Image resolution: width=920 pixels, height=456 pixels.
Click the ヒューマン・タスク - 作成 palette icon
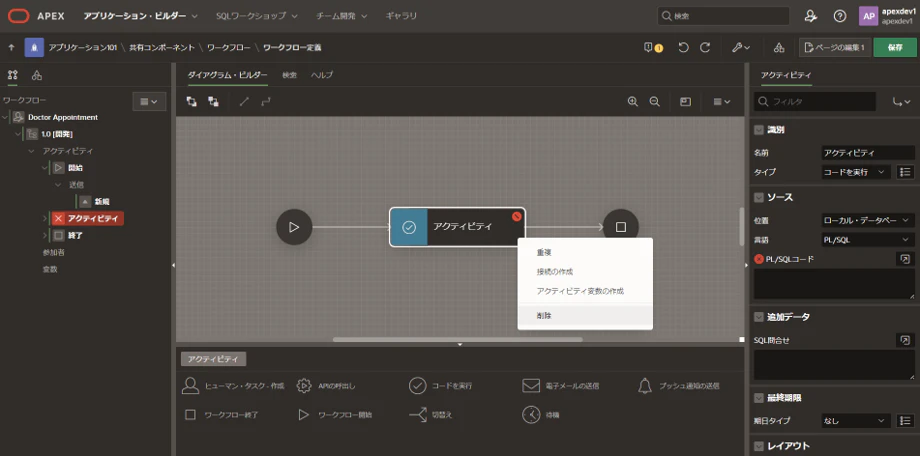(190, 386)
